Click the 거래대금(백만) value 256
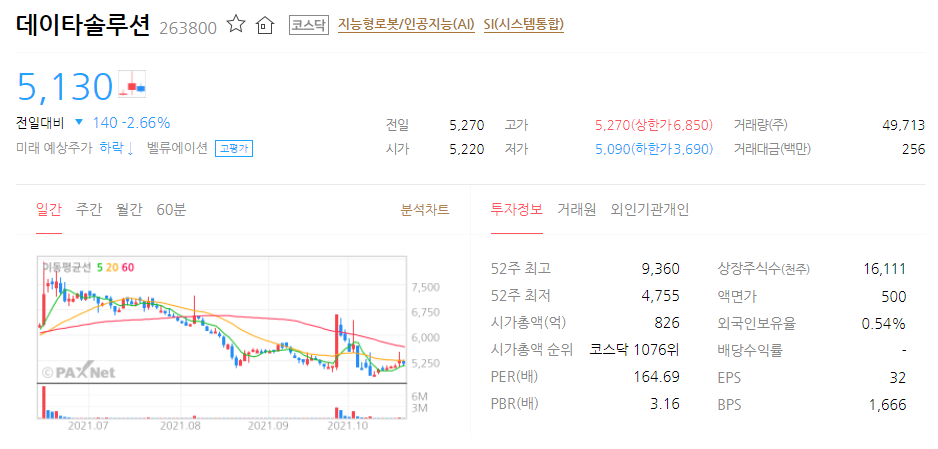This screenshot has height=449, width=938. click(x=913, y=149)
